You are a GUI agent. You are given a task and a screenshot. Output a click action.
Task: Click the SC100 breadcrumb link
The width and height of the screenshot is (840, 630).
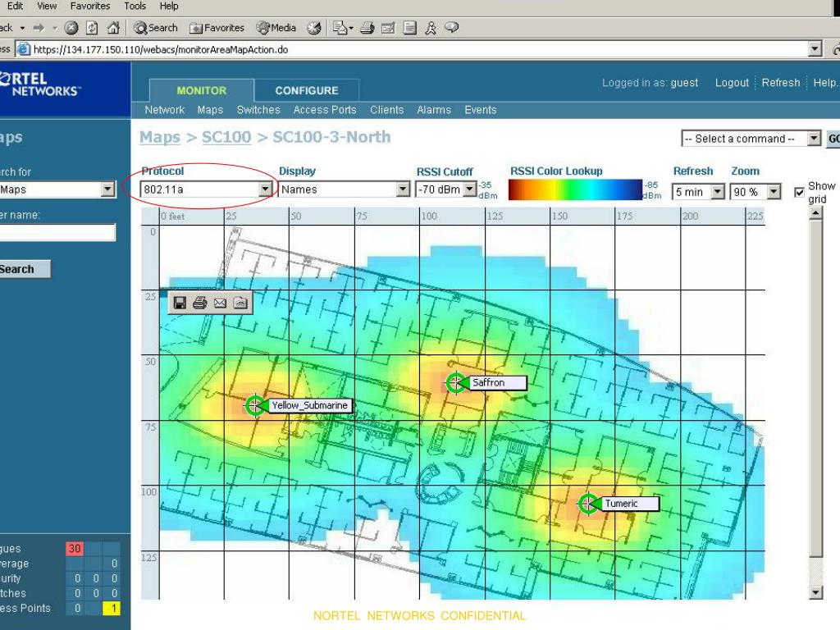coord(226,137)
